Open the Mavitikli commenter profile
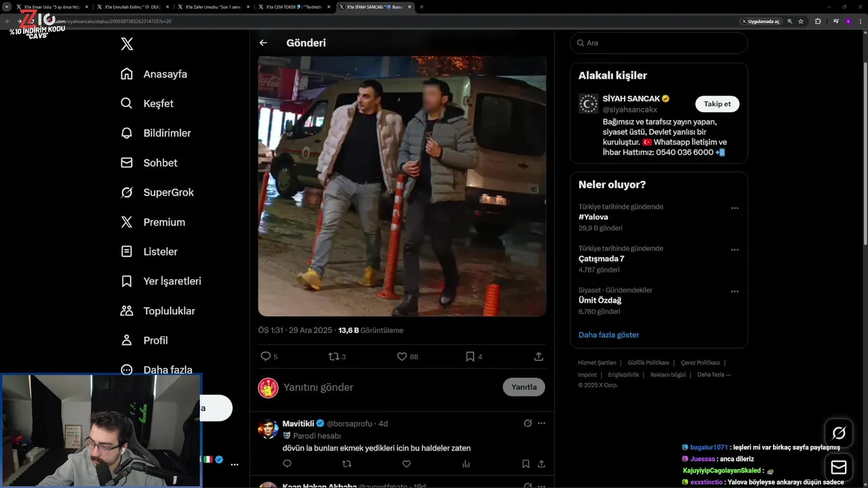This screenshot has height=488, width=868. 298,424
